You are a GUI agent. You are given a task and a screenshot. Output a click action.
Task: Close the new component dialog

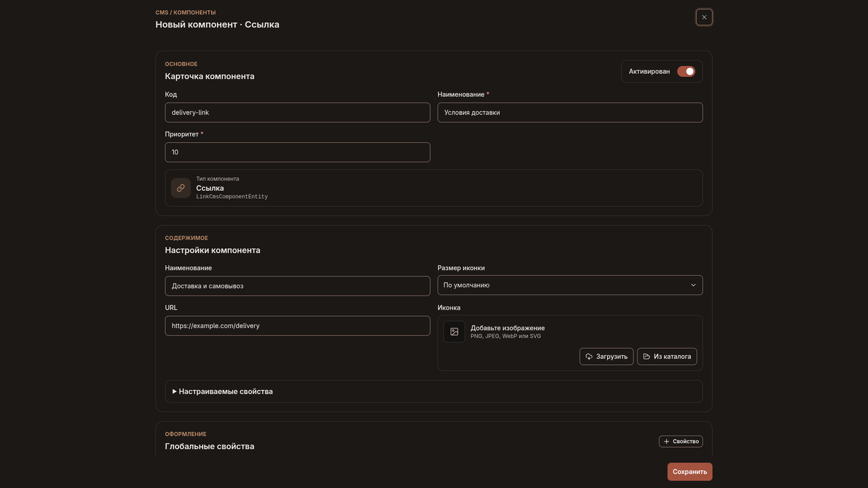click(704, 17)
